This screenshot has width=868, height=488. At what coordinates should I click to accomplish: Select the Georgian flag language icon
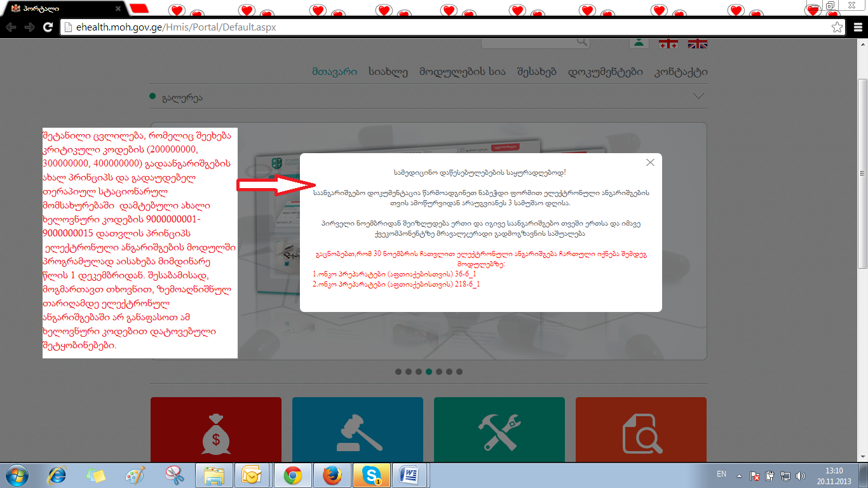pos(668,43)
